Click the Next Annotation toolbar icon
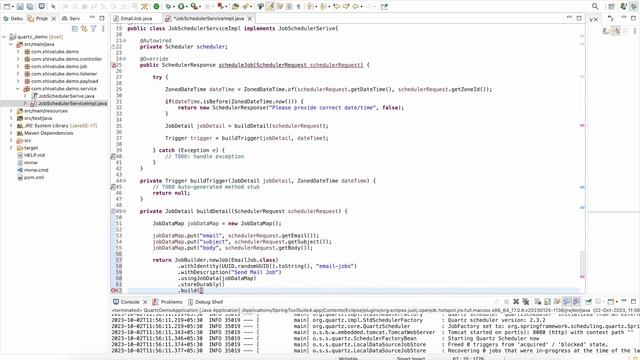Viewport: 640px width, 360px height. point(311,7)
